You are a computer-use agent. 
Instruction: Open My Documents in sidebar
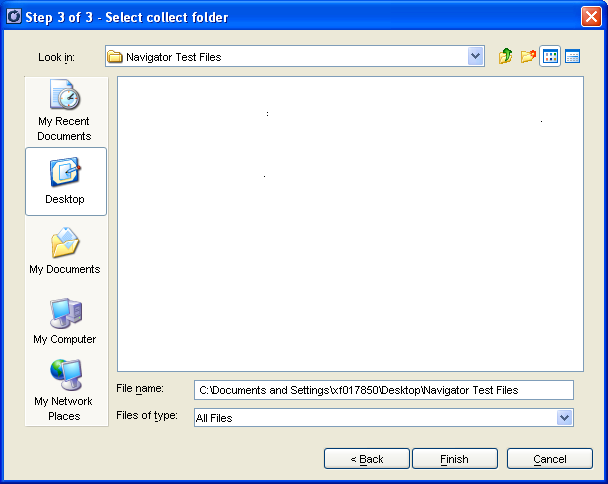pyautogui.click(x=65, y=251)
